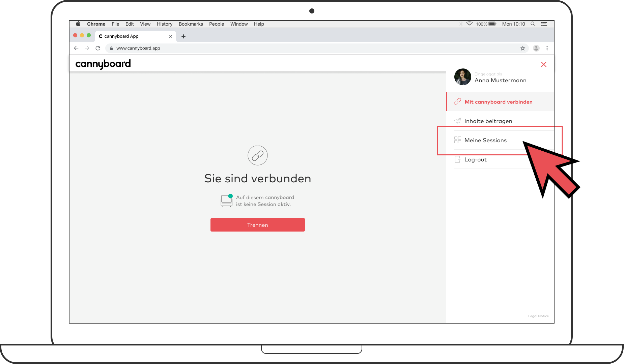Select Mit cannyboard verbinden menu item
Viewport: 624px width, 364px height.
(x=500, y=102)
